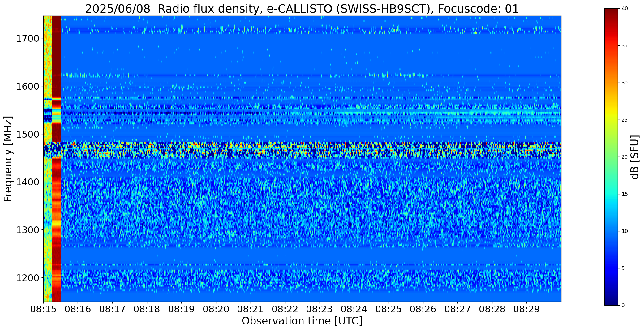Click the 1700 frequency tick label
Viewport: 644px width, 330px height.
(28, 39)
